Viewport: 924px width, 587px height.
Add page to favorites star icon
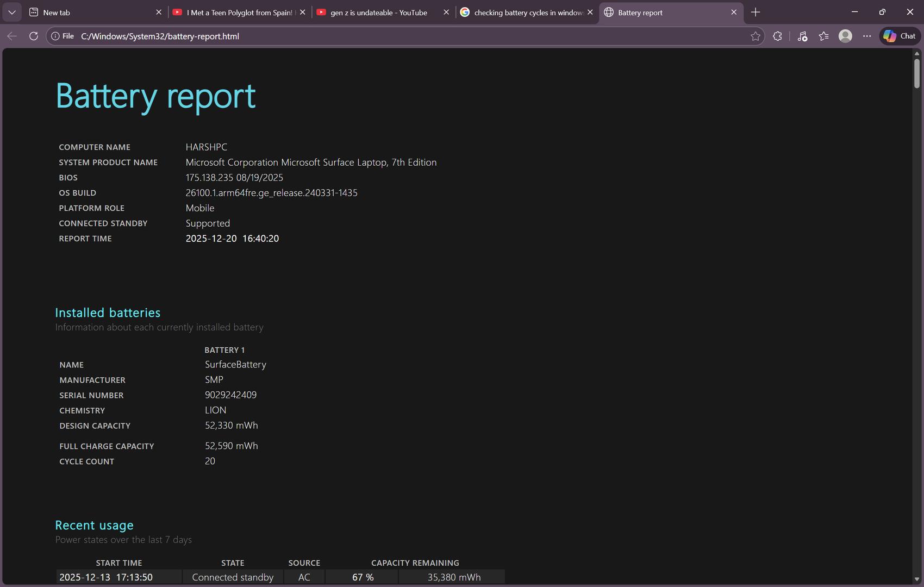[x=755, y=36]
